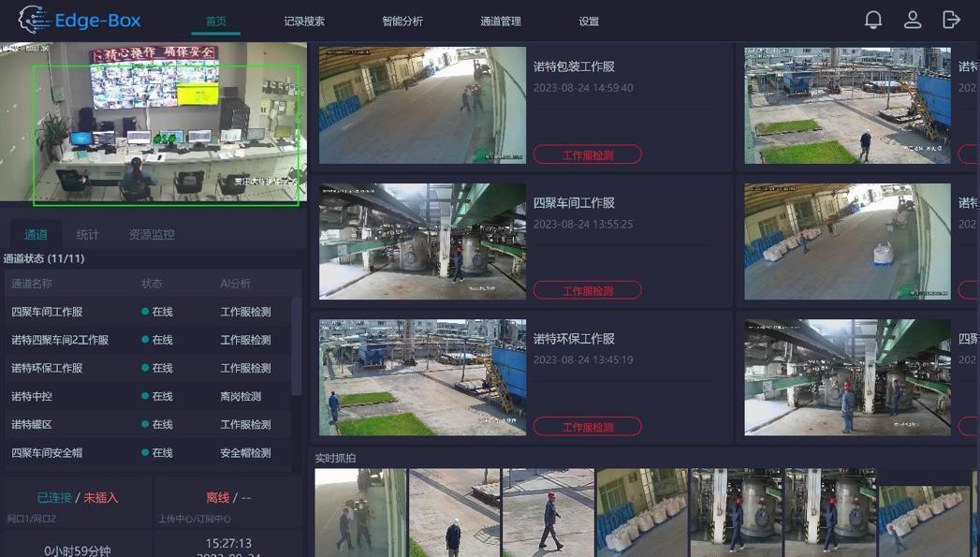Click the channel list scrollbar

click(x=297, y=345)
